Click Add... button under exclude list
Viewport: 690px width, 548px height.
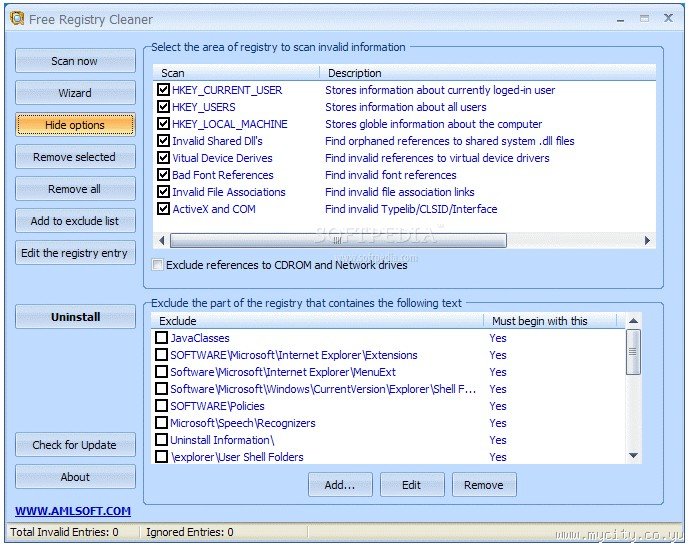click(340, 485)
